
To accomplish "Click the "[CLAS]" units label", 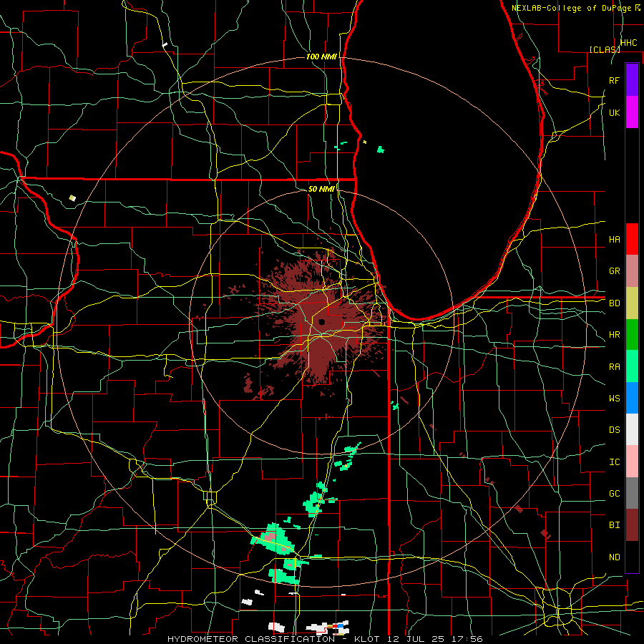I will click(x=605, y=49).
